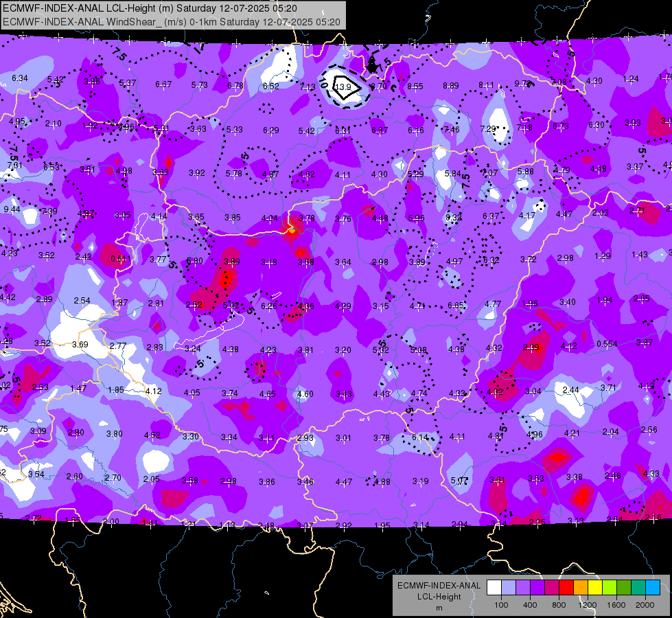The width and height of the screenshot is (672, 618).
Task: Click the grid value 0.611
Action: (x=121, y=259)
